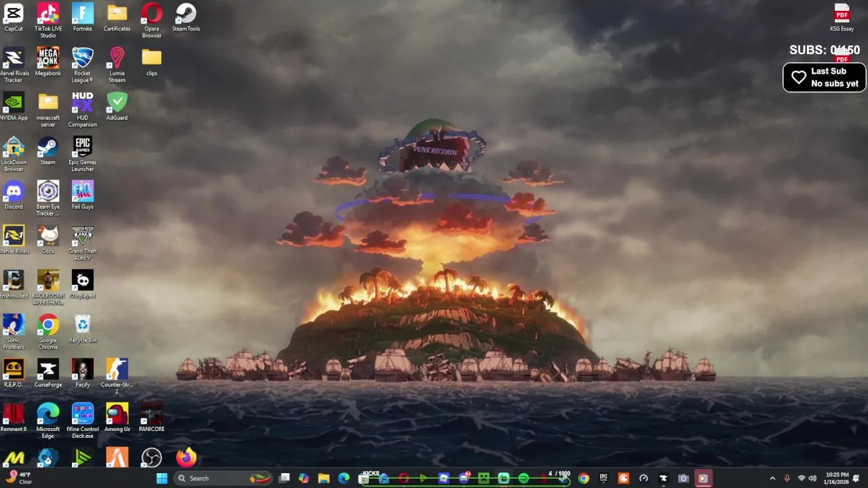Click the Last Sub widget
The image size is (868, 488).
825,77
